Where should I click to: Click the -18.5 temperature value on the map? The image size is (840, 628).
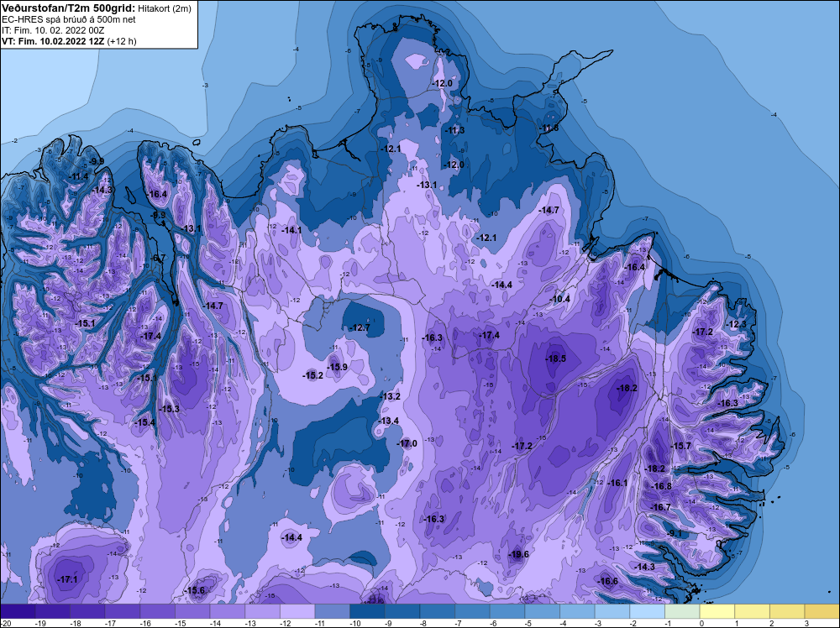555,358
